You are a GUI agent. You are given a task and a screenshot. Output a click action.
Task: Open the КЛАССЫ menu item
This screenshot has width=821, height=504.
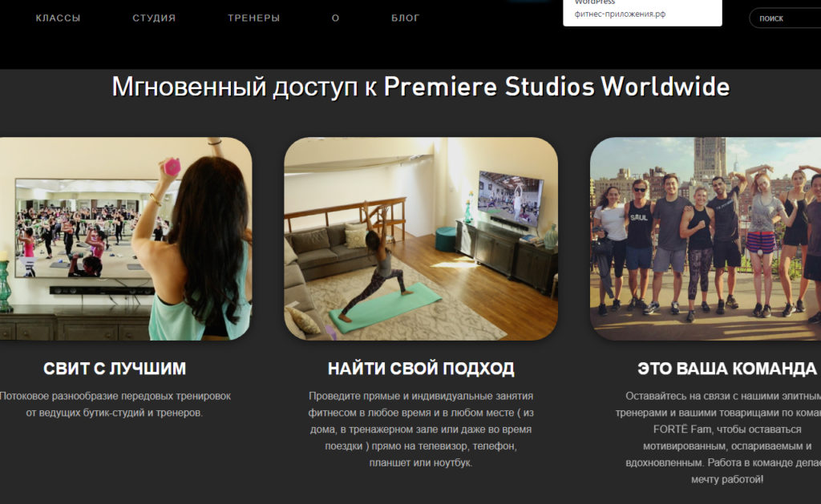point(58,18)
